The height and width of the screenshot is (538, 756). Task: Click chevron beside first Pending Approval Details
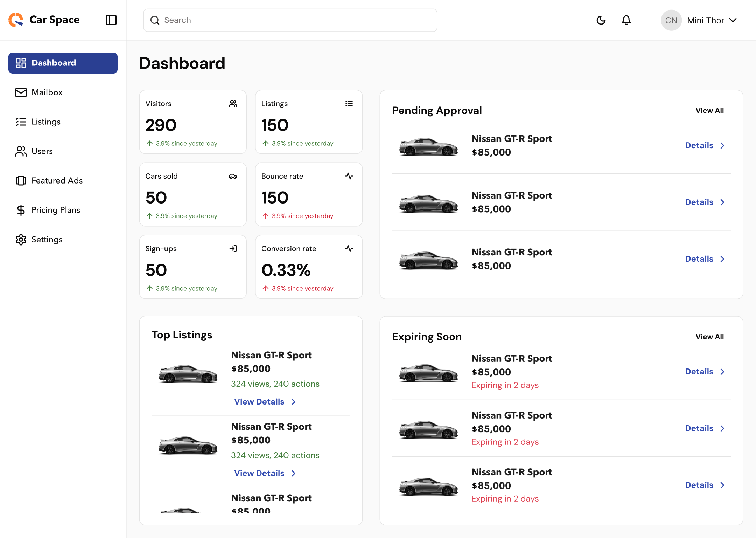click(722, 146)
